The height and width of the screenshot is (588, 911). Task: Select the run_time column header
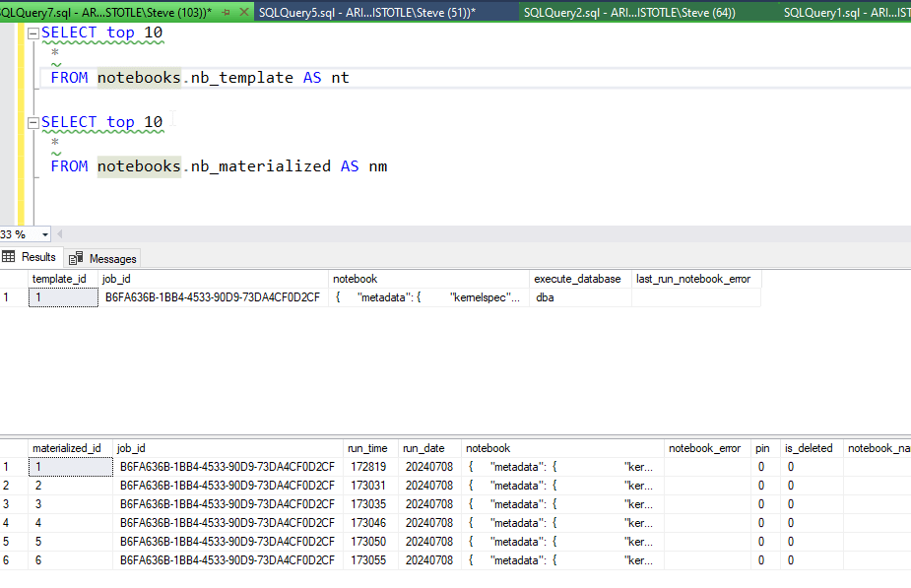371,448
